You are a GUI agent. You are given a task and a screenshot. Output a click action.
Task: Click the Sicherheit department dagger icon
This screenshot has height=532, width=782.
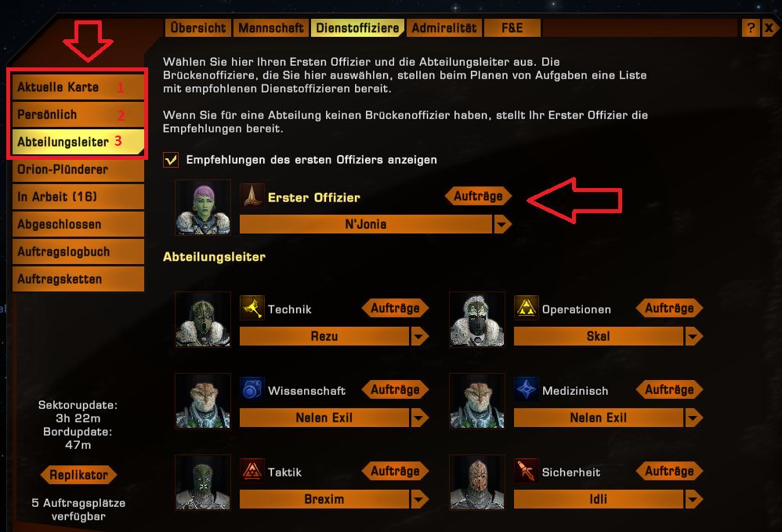coord(526,471)
